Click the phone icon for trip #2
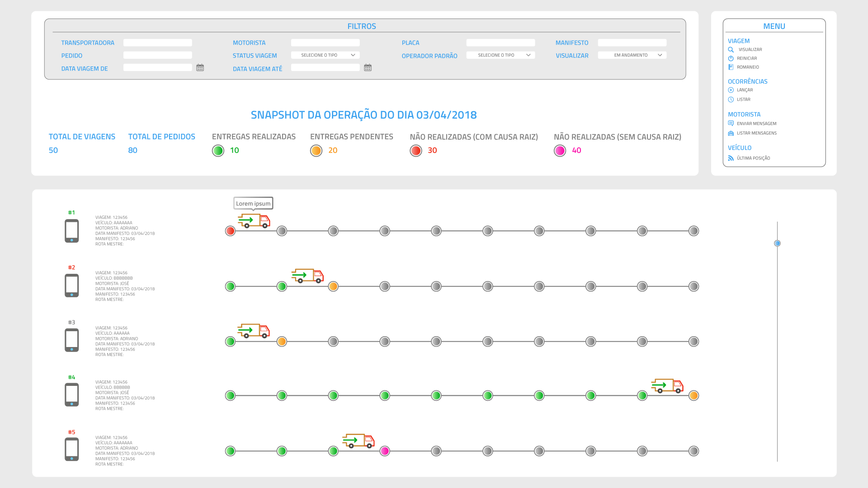The height and width of the screenshot is (488, 868). point(71,286)
